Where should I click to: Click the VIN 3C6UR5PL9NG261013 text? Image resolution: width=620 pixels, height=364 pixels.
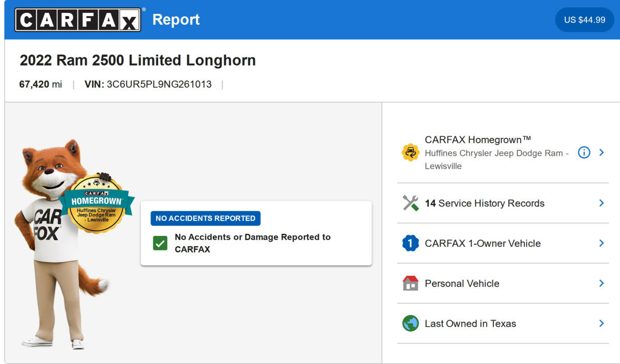[x=148, y=84]
